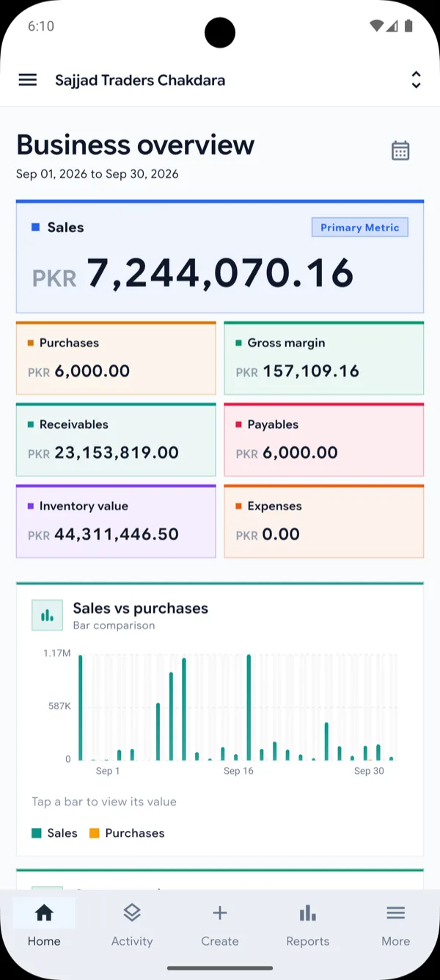The image size is (440, 980).
Task: Open the Inventory value card
Action: click(116, 521)
